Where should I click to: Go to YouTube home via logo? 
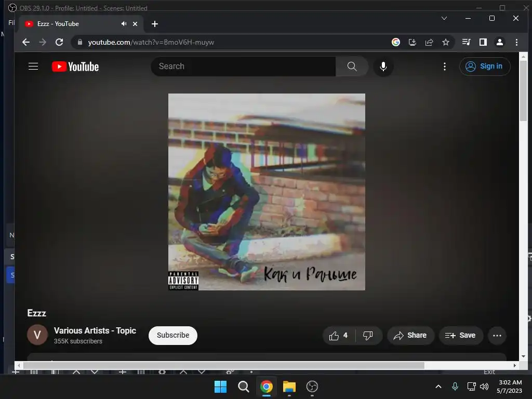tap(75, 66)
